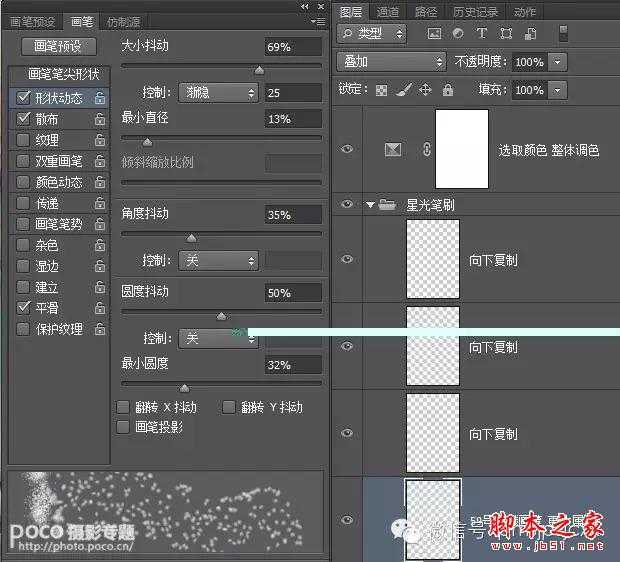Screen dimensions: 620x562
Task: Click the 大小抖动 69% value field
Action: [x=293, y=47]
